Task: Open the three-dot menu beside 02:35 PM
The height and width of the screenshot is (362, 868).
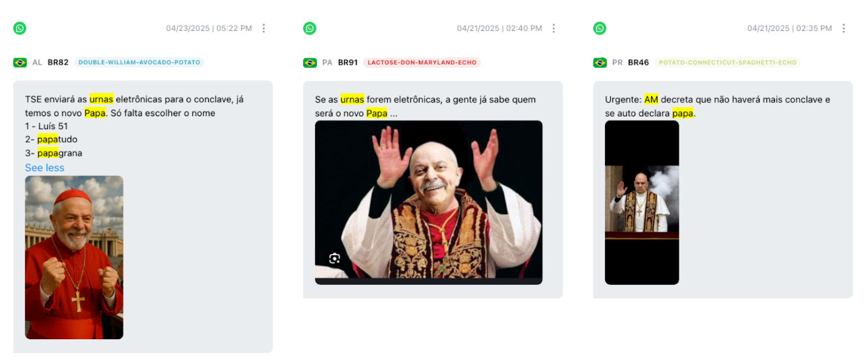Action: click(844, 28)
